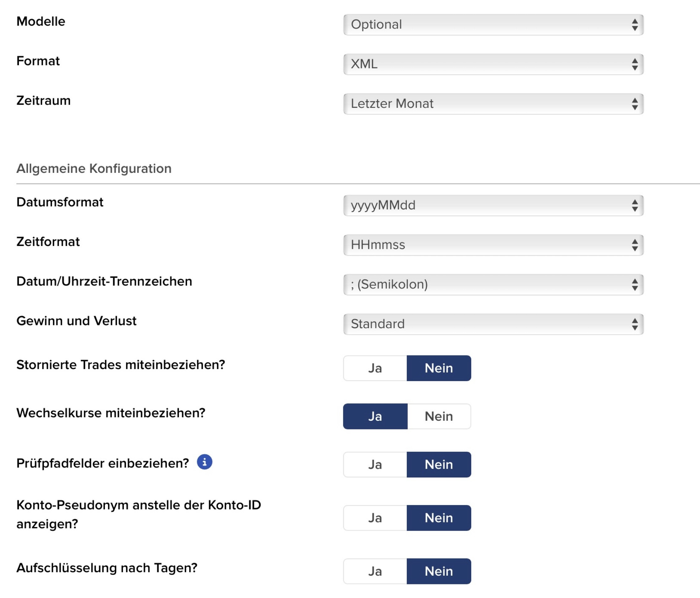Set Konto-Pseudonym anzeigen to Nein

pos(438,518)
